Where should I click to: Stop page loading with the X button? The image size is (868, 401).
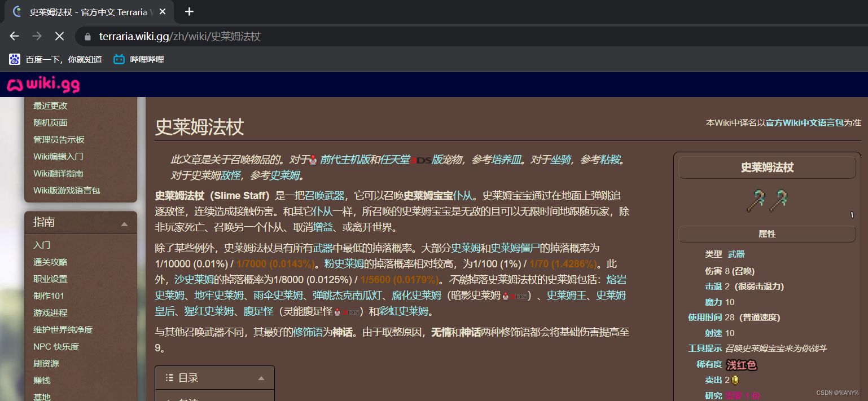coord(59,36)
